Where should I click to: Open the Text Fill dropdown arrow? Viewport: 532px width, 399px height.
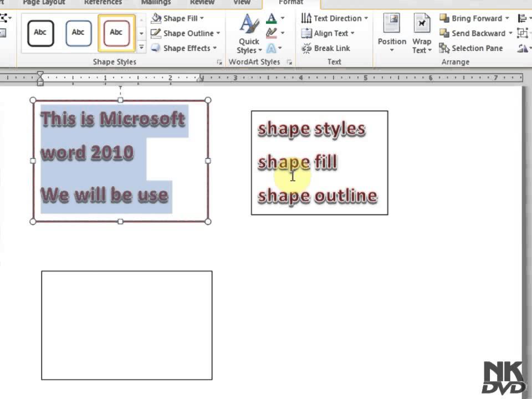click(283, 18)
